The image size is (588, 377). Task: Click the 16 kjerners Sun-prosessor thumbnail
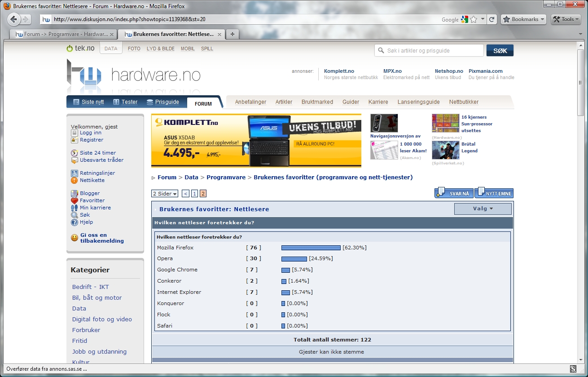(x=445, y=123)
